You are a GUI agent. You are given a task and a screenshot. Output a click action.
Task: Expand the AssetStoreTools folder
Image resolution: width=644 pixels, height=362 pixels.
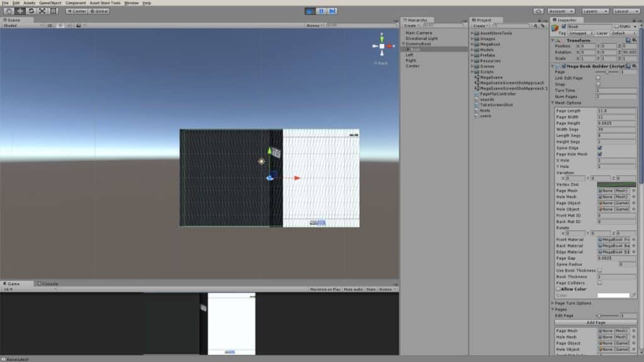tap(472, 33)
